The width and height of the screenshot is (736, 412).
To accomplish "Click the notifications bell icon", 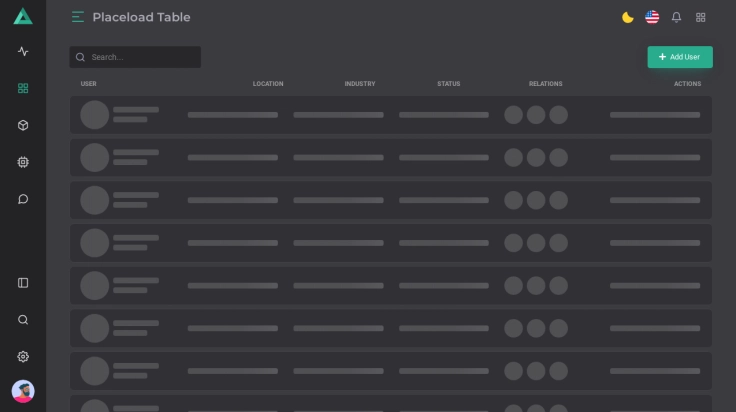I will [676, 17].
